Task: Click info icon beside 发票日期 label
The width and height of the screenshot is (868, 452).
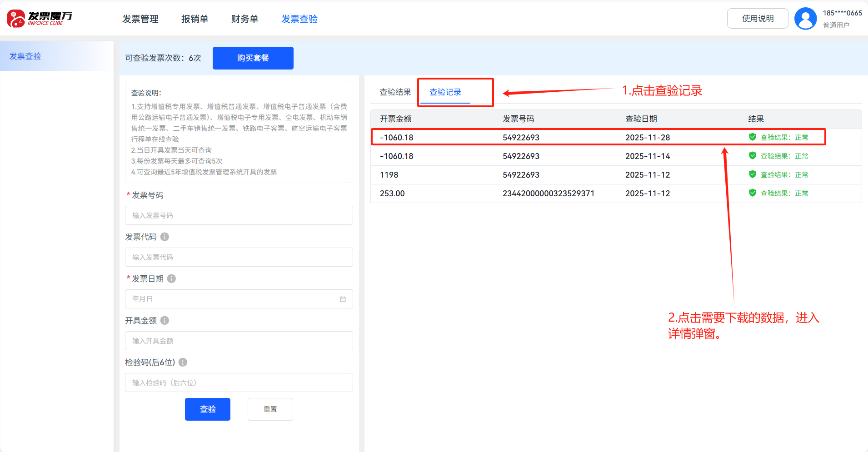Action: click(171, 278)
